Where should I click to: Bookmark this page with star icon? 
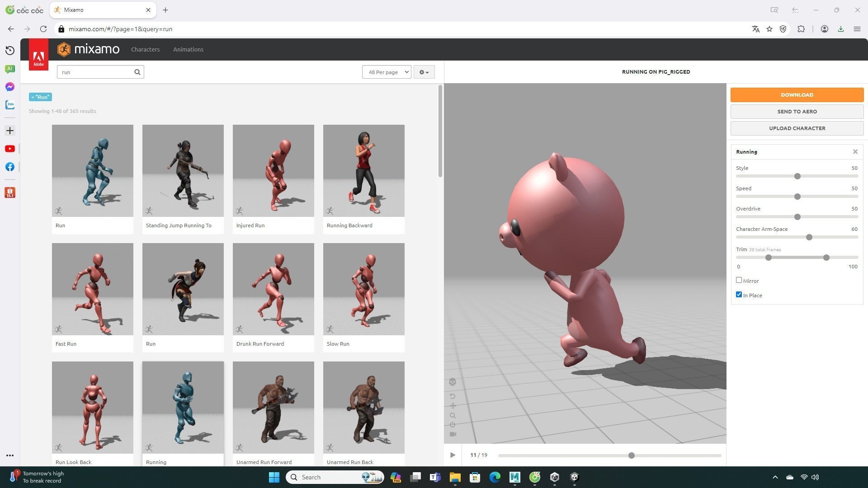click(x=769, y=29)
